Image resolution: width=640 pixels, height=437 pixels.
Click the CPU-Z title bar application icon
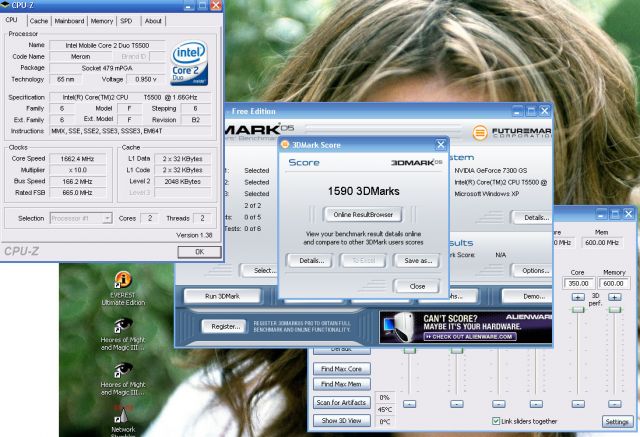coord(5,5)
